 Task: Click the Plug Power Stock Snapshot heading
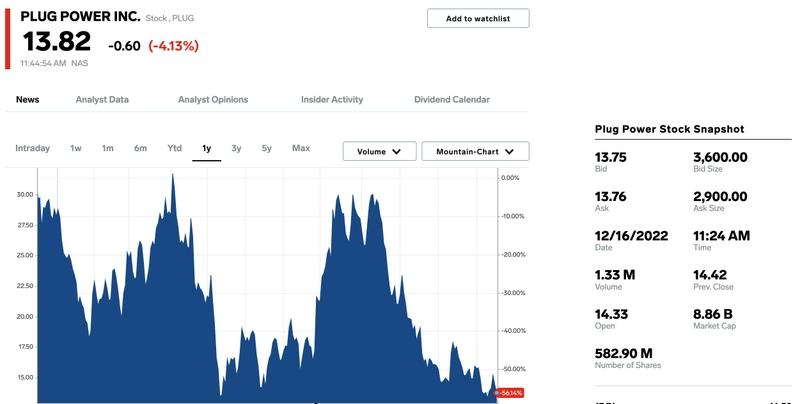[669, 129]
